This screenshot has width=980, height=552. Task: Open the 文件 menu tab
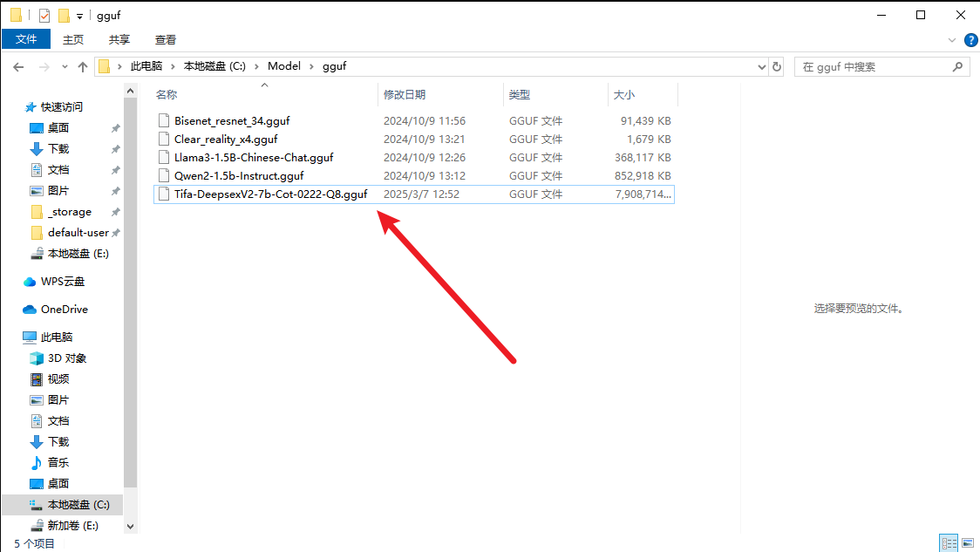26,39
